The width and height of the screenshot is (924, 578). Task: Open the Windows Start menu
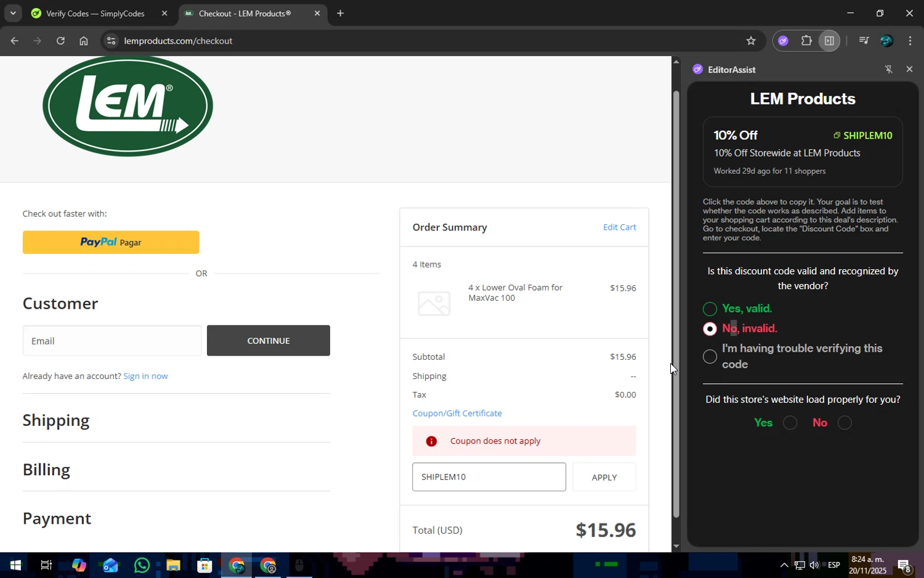(15, 565)
